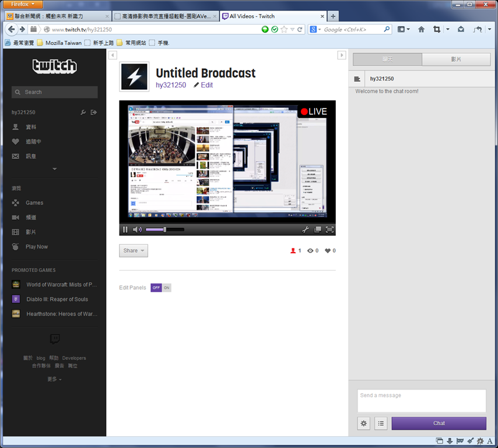The image size is (498, 448).
Task: Focus the Twitch sidebar Search field
Action: pos(55,92)
